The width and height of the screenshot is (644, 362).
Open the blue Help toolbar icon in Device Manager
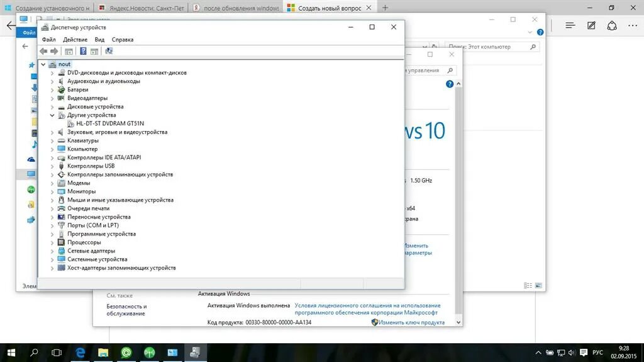pos(83,51)
